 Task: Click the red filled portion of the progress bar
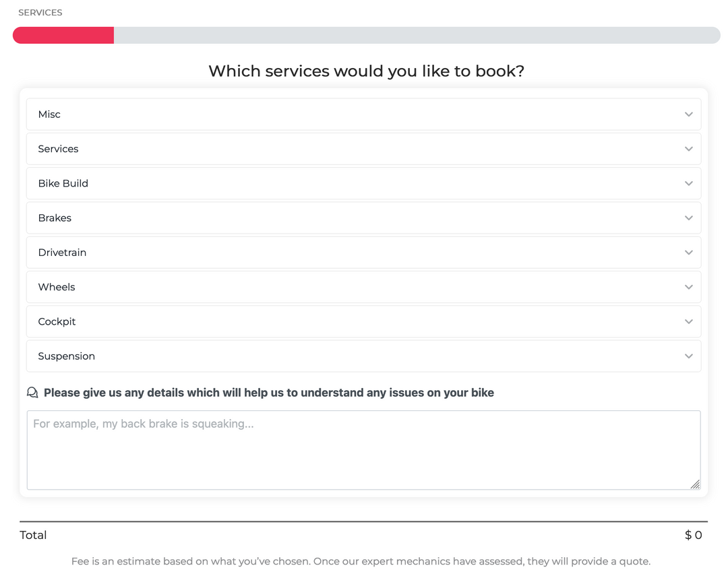pos(63,35)
